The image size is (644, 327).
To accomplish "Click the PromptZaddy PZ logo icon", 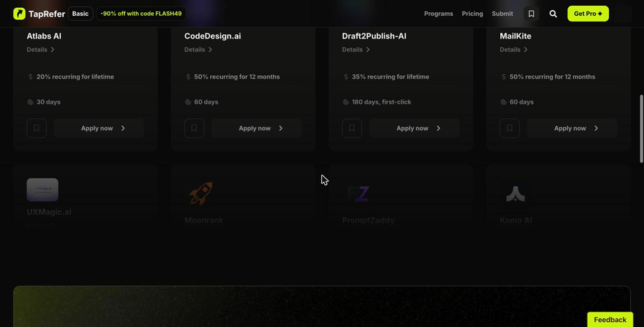I will (358, 194).
